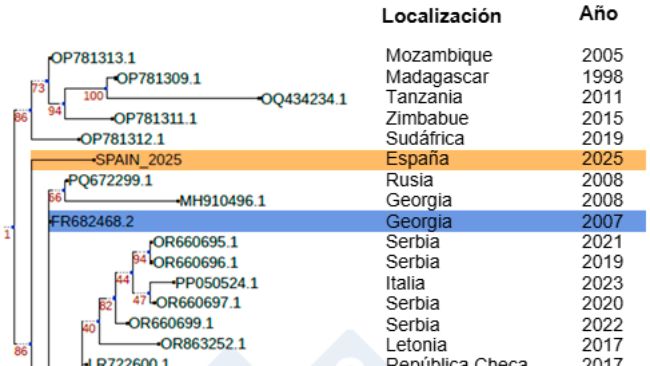The height and width of the screenshot is (366, 650).
Task: Click Serbia in the OR660697.1 row
Action: click(412, 304)
